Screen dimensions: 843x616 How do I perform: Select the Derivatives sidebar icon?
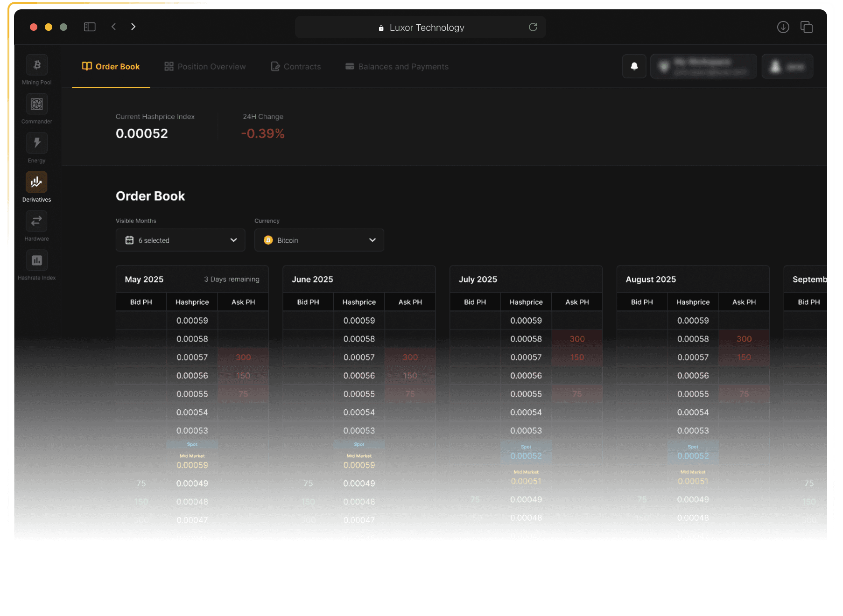(36, 182)
